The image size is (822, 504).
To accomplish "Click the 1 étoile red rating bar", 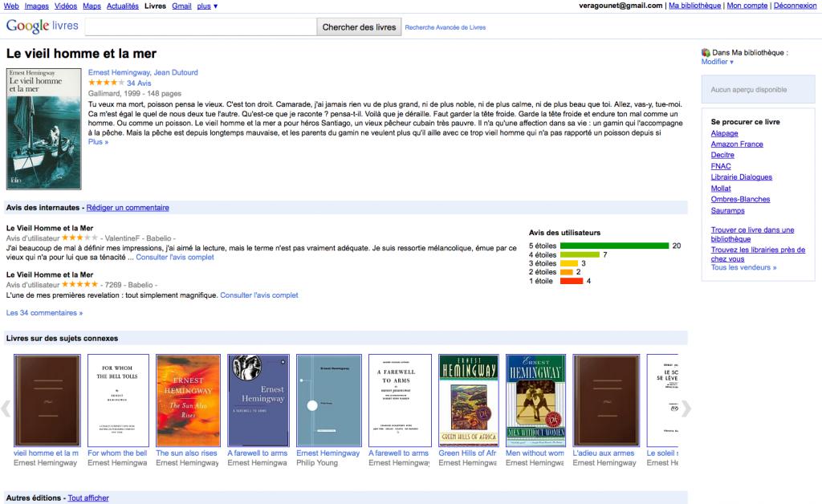I will 572,281.
